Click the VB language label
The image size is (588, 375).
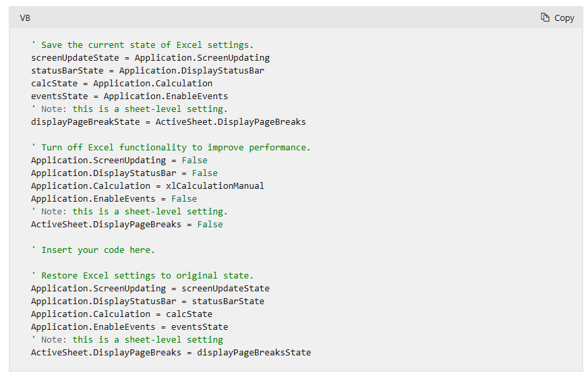click(x=25, y=18)
